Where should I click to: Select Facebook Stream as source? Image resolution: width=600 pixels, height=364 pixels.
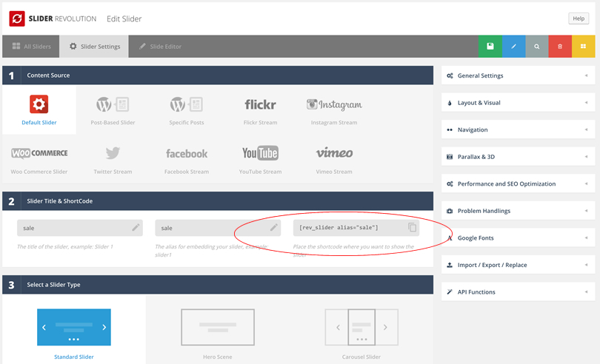coord(187,160)
